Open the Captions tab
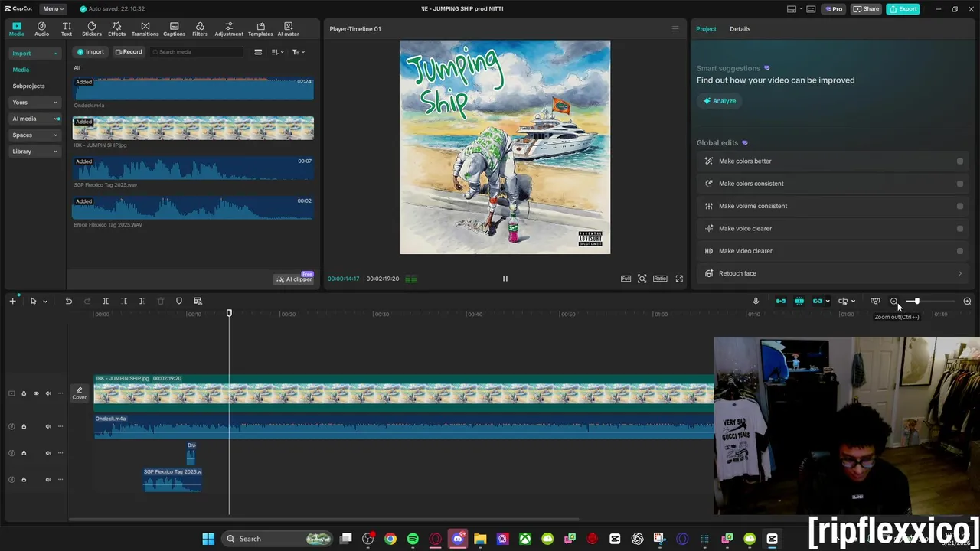 [x=174, y=29]
